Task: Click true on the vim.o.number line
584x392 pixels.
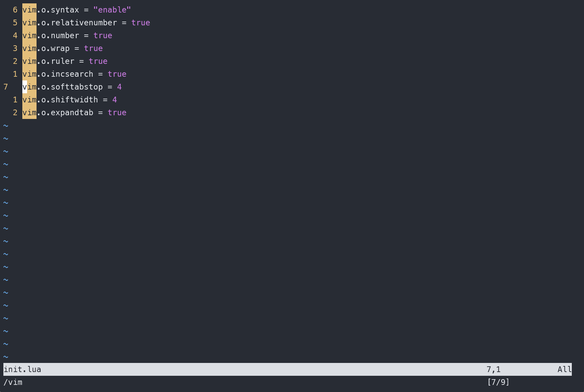Action: click(103, 35)
